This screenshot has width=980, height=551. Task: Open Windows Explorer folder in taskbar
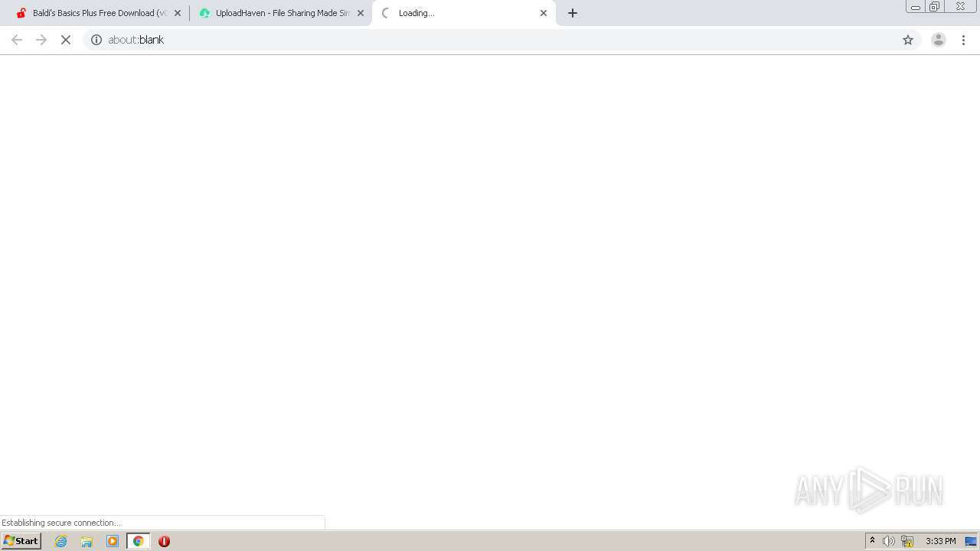87,541
